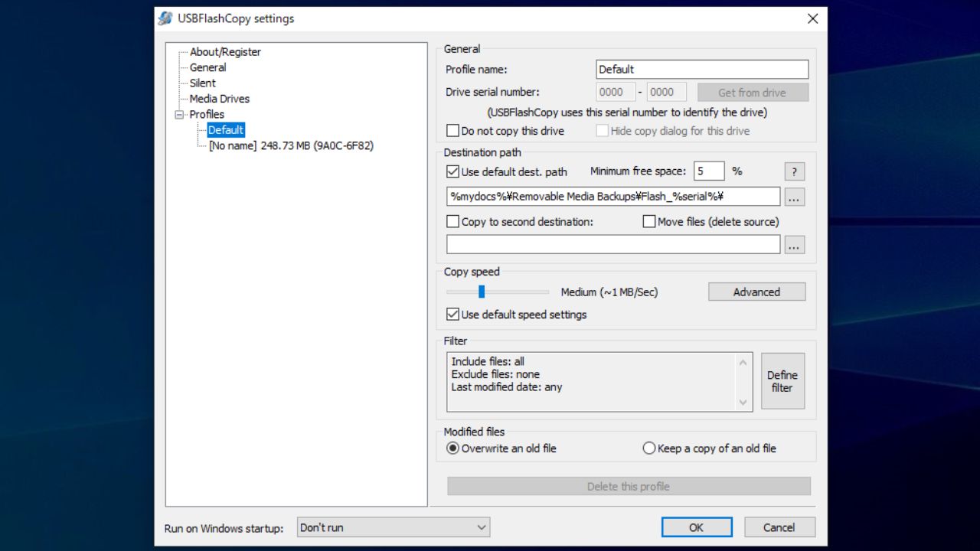Viewport: 980px width, 551px height.
Task: Click the copy speed slider handle
Action: point(482,292)
